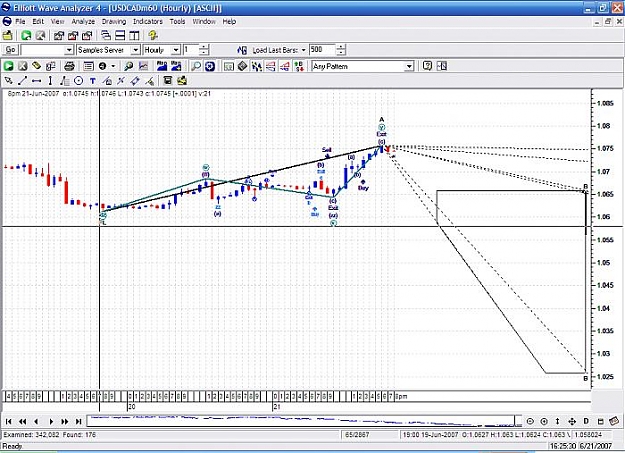Select the diagonal trend line tool
Viewport: 625px width, 453px height.
(x=22, y=81)
